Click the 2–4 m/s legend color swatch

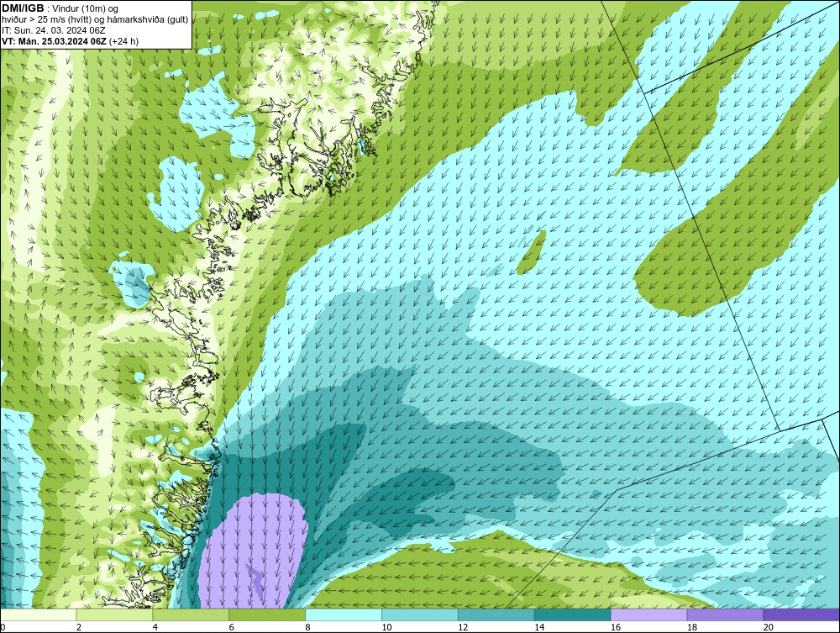114,615
